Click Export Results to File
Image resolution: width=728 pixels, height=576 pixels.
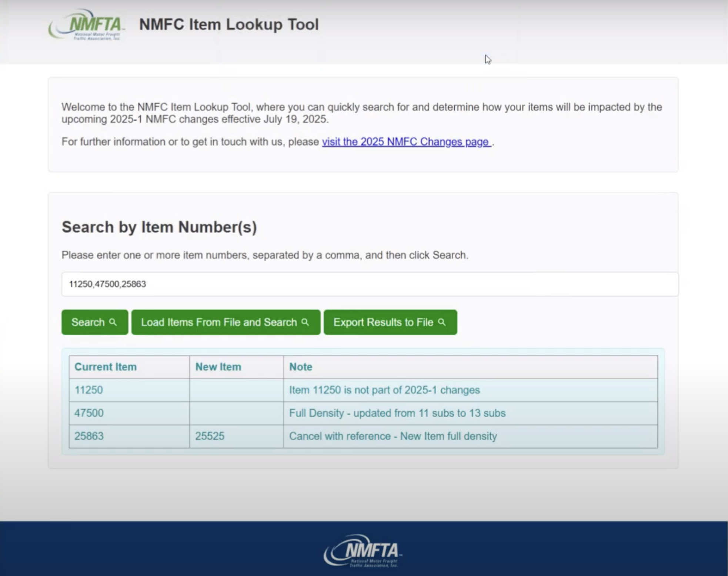click(x=390, y=322)
